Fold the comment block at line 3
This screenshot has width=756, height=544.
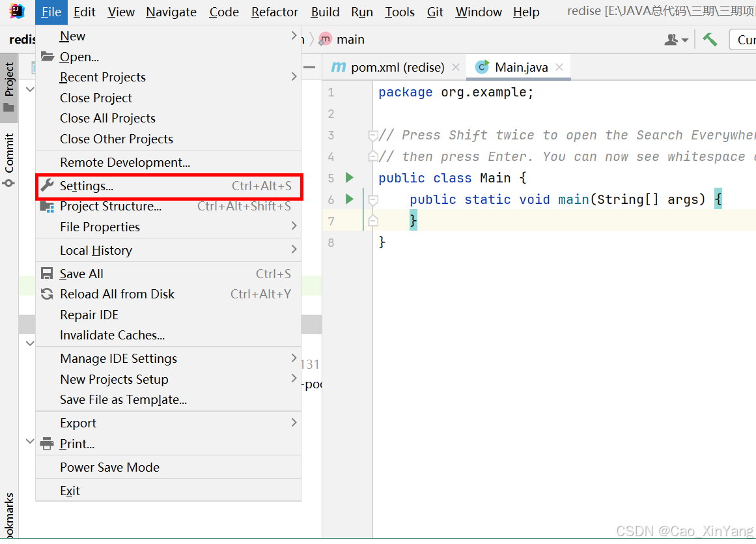(372, 136)
